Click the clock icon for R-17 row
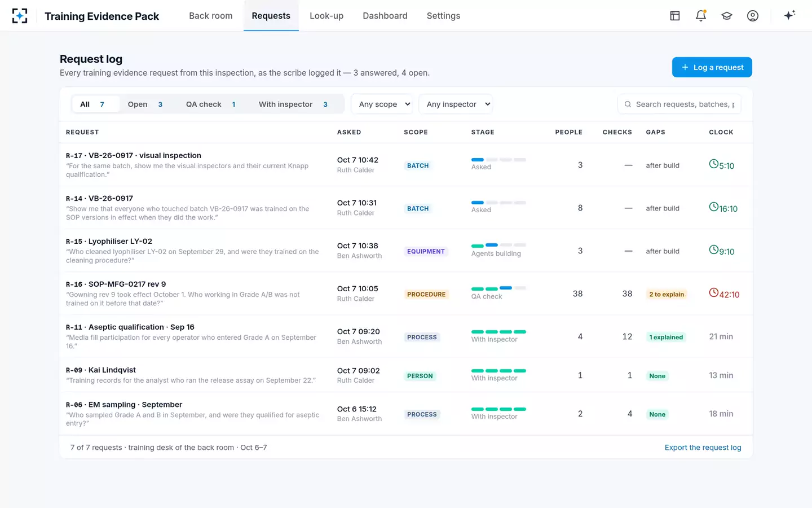This screenshot has height=508, width=812. [x=714, y=164]
